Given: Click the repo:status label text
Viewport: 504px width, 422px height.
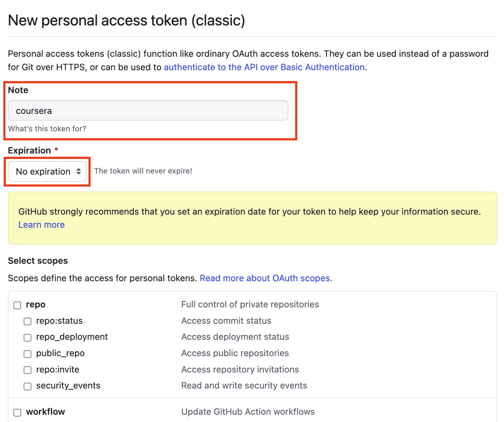Looking at the screenshot, I should pyautogui.click(x=59, y=321).
